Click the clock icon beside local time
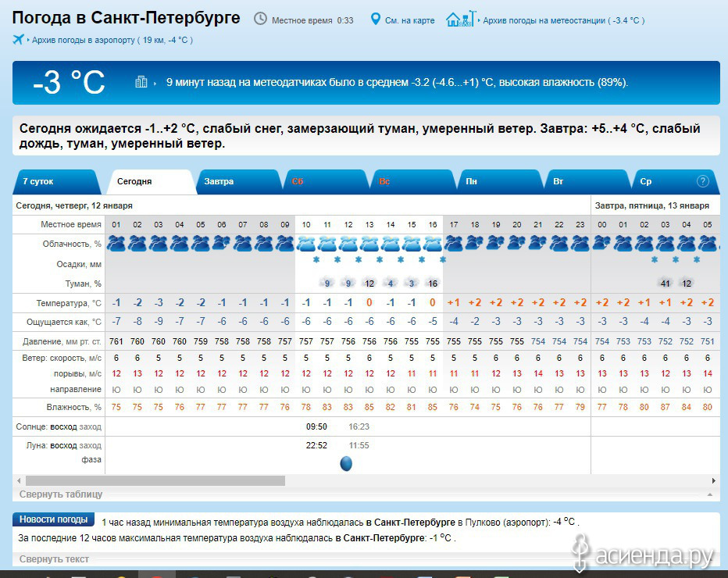Viewport: 728px width, 578px height. 260,19
